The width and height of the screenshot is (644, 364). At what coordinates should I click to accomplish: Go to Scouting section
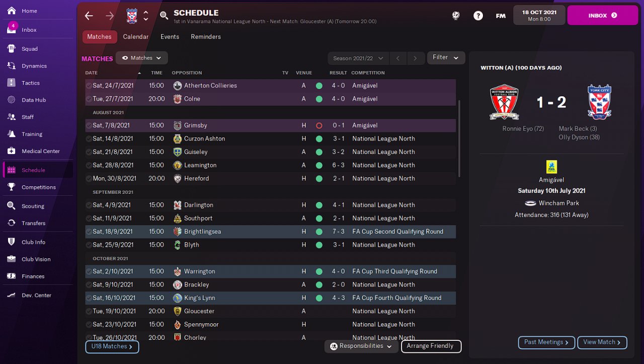click(33, 206)
